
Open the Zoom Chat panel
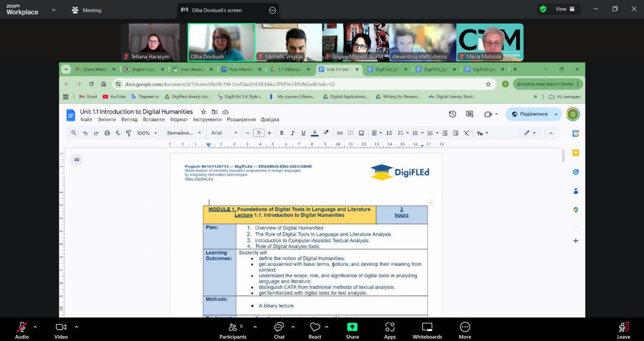click(x=279, y=327)
